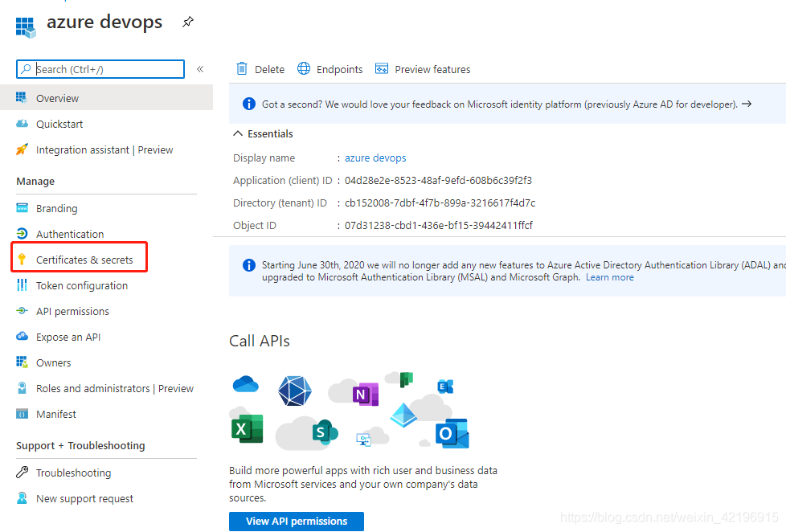Create a New support request
The width and height of the screenshot is (786, 532).
pyautogui.click(x=84, y=499)
